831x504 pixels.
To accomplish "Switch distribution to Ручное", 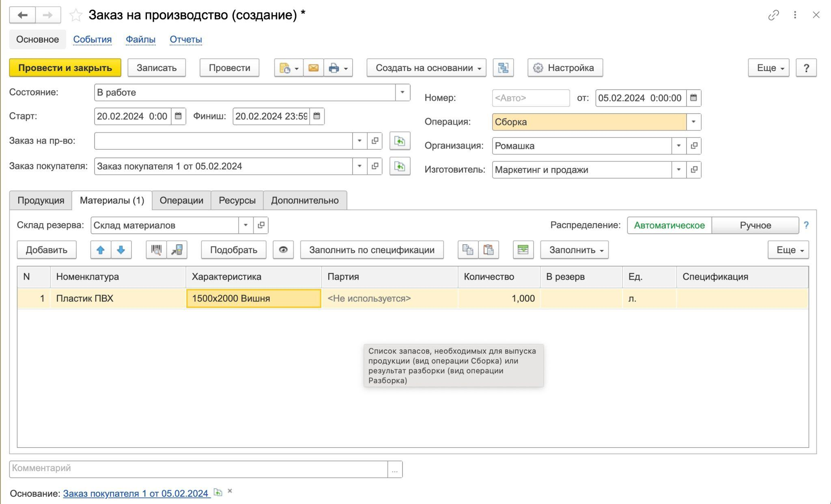I will pos(755,225).
